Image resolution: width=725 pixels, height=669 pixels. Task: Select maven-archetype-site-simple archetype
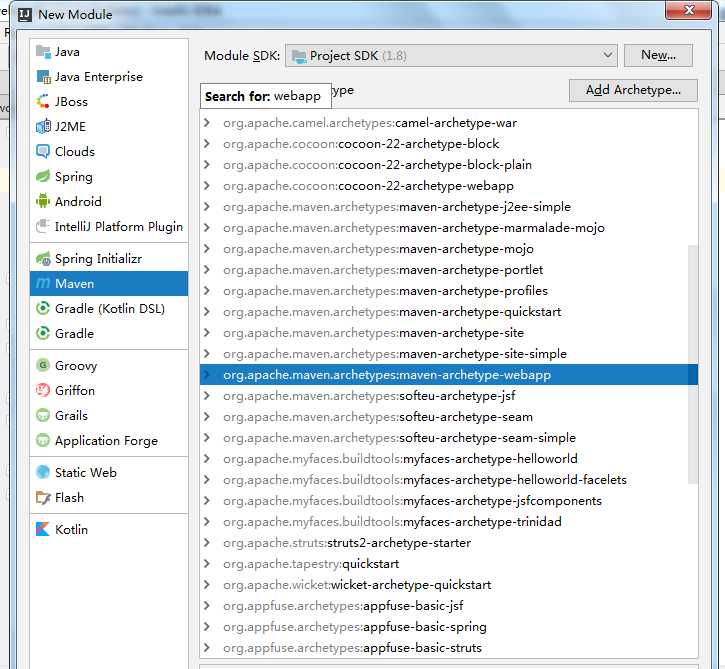click(x=449, y=354)
